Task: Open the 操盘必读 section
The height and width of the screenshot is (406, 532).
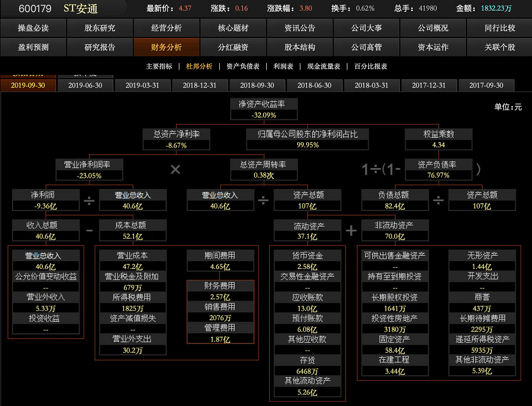Action: pos(33,28)
